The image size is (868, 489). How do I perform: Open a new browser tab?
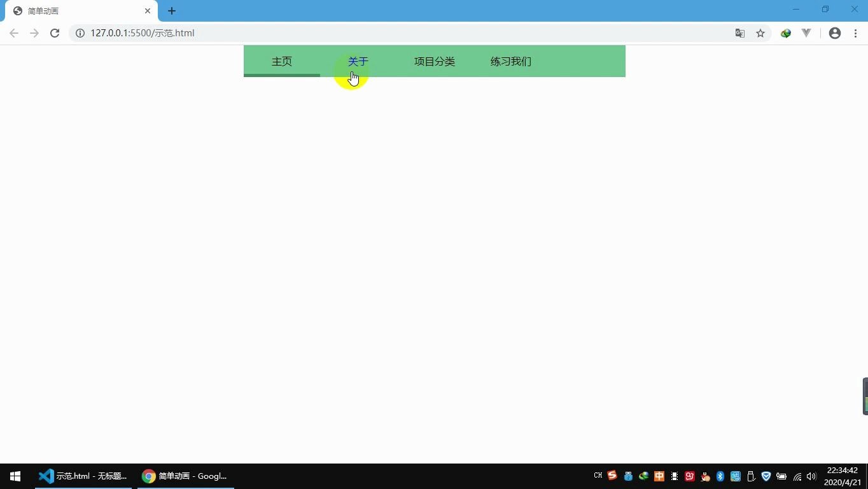pos(172,11)
